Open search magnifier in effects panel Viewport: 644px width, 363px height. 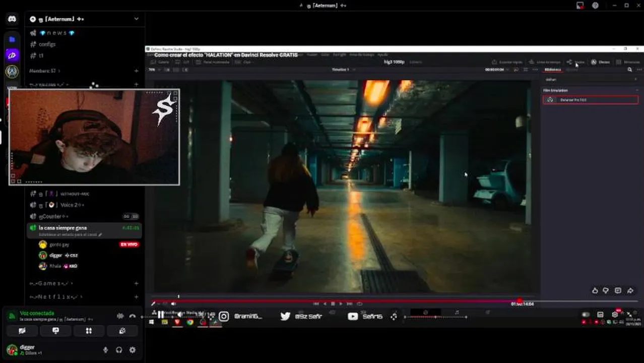click(x=629, y=70)
